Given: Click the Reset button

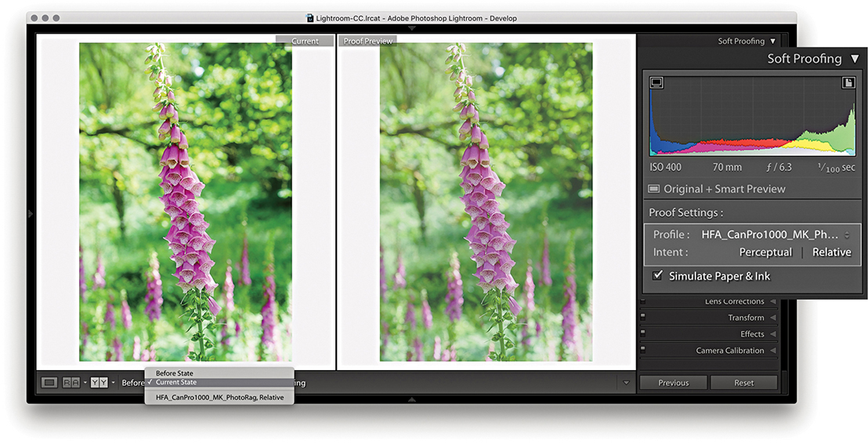Looking at the screenshot, I should coord(743,383).
